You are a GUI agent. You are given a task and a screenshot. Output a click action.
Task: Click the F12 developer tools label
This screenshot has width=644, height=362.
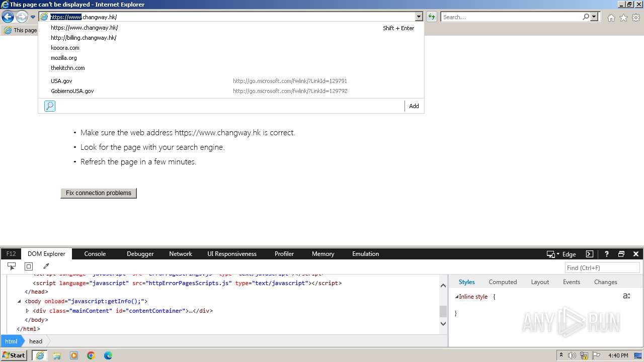[x=11, y=254]
